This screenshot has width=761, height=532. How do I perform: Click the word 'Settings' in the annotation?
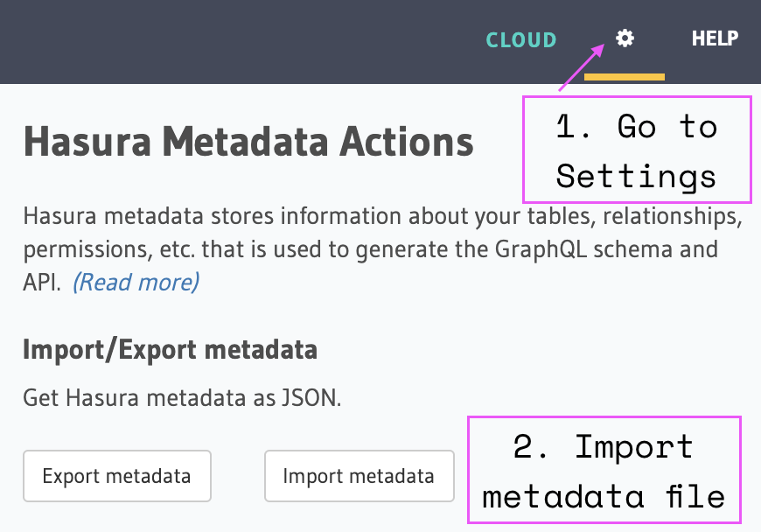point(636,176)
